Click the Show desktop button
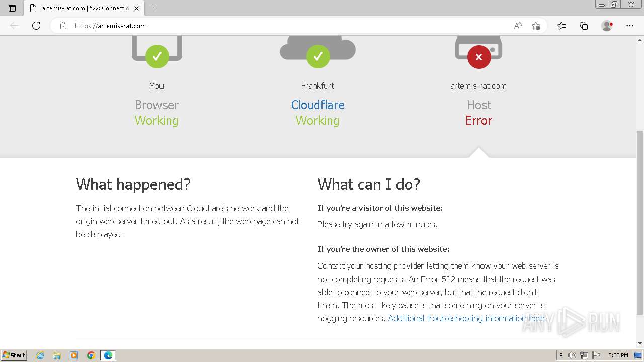This screenshot has height=362, width=644. point(638,355)
